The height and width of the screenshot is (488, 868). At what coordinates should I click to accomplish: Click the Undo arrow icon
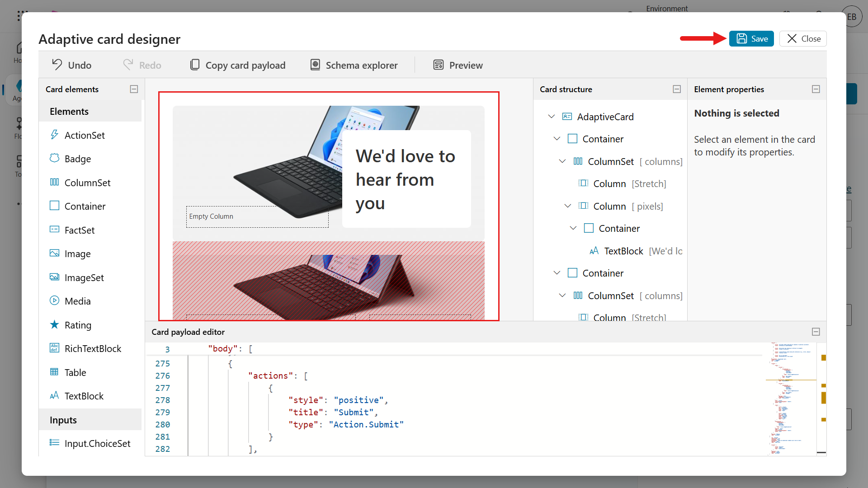coord(57,65)
